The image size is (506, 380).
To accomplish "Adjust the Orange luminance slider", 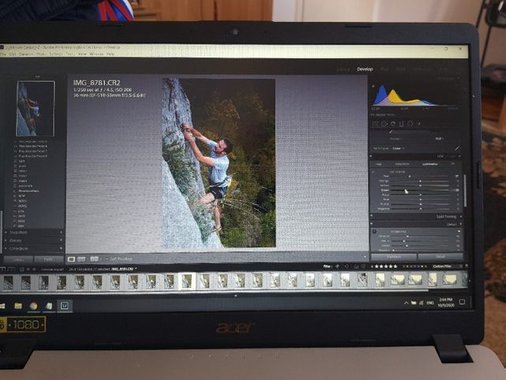I will pyautogui.click(x=420, y=181).
